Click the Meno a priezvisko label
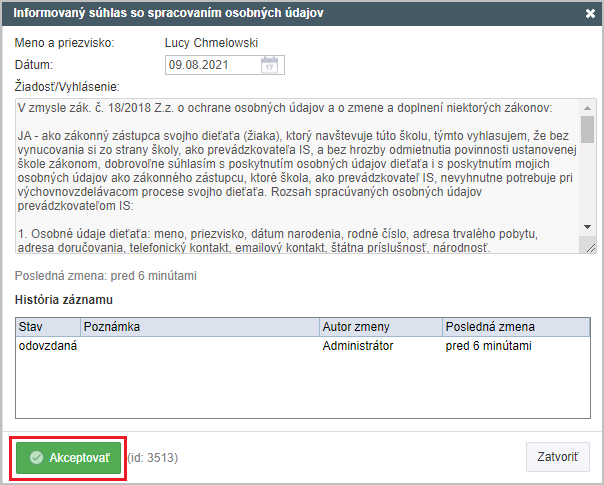 tap(65, 43)
